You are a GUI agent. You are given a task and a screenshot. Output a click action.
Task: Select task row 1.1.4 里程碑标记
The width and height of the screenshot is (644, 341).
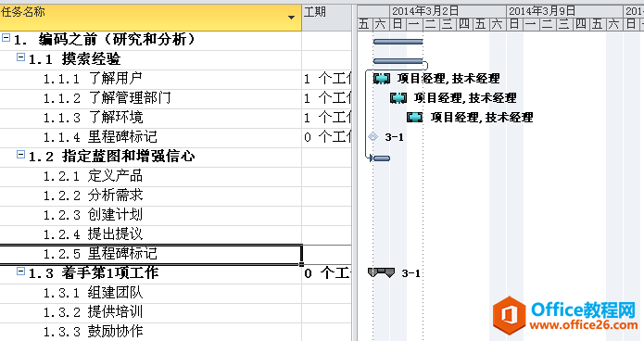pyautogui.click(x=151, y=137)
